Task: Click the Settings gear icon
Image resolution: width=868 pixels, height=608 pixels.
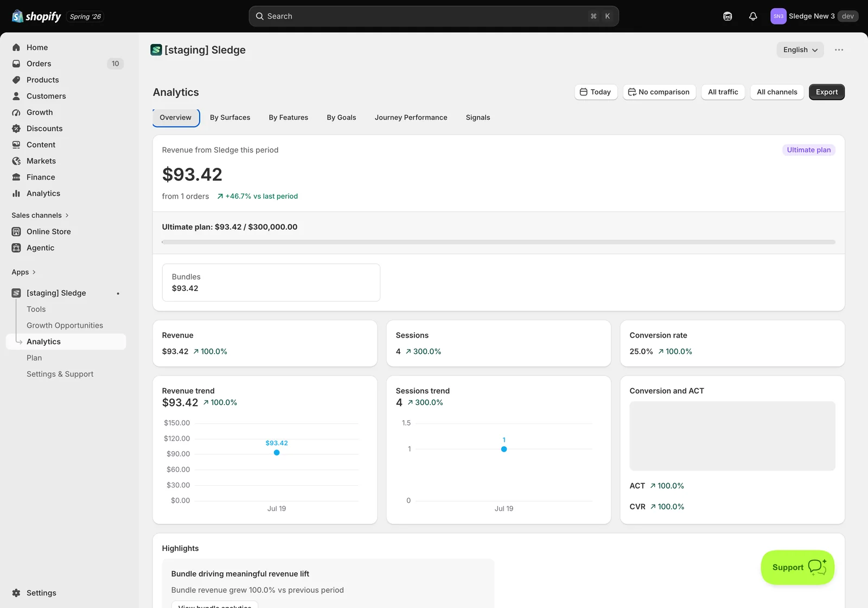Action: pyautogui.click(x=16, y=593)
